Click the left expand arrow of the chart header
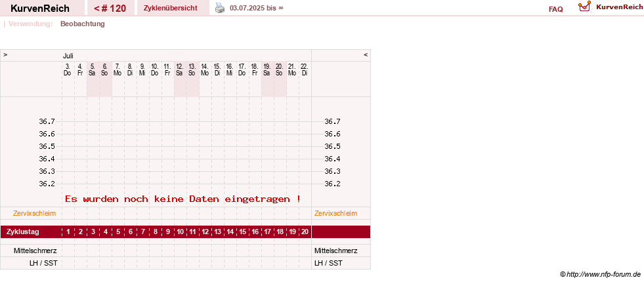This screenshot has height=282, width=644. click(x=5, y=54)
